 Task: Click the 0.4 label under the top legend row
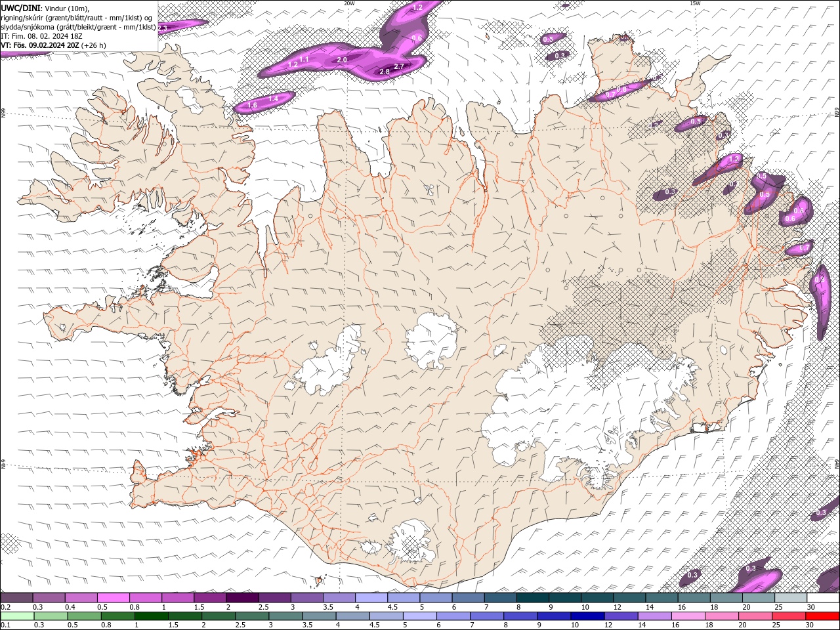coord(70,607)
